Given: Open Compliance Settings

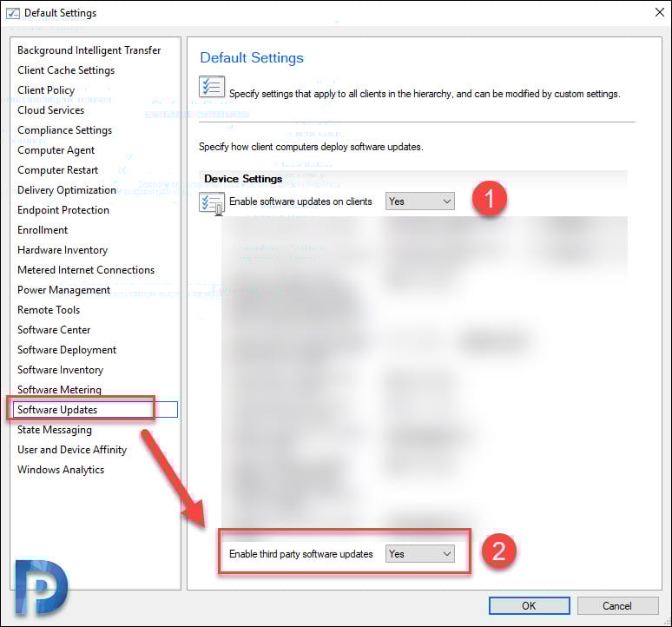Looking at the screenshot, I should [65, 130].
